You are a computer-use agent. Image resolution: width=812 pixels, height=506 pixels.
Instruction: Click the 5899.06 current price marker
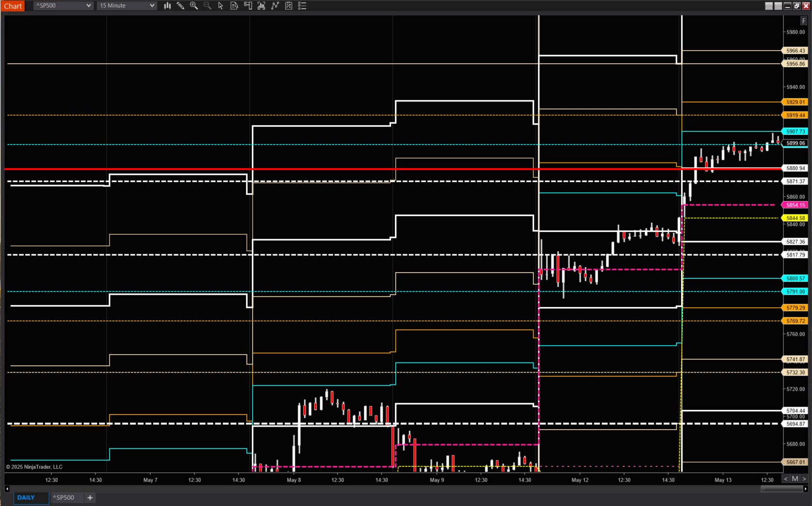795,143
